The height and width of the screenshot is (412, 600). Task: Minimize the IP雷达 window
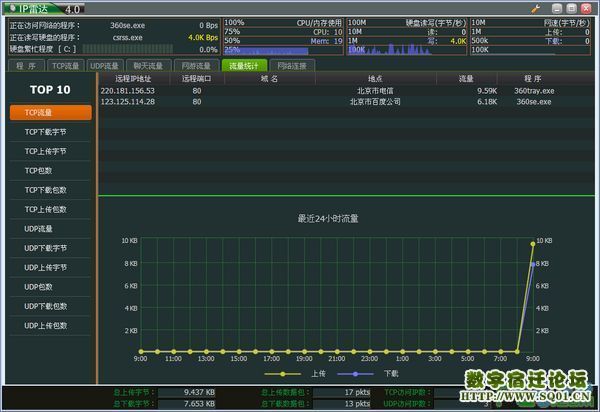click(557, 8)
